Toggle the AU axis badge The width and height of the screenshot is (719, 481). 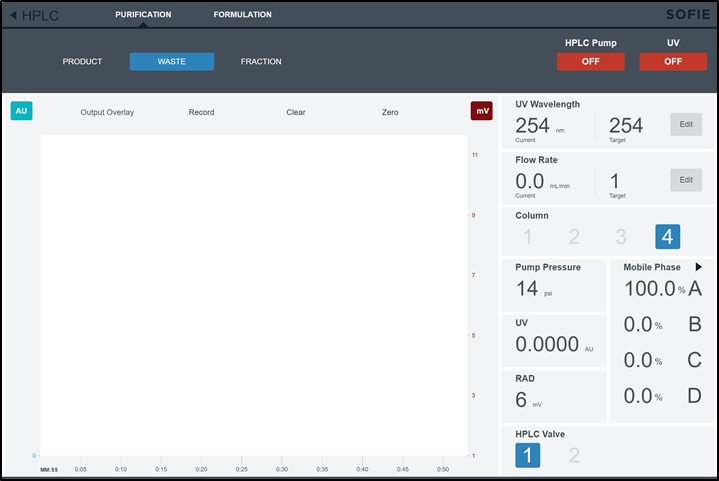pyautogui.click(x=21, y=111)
